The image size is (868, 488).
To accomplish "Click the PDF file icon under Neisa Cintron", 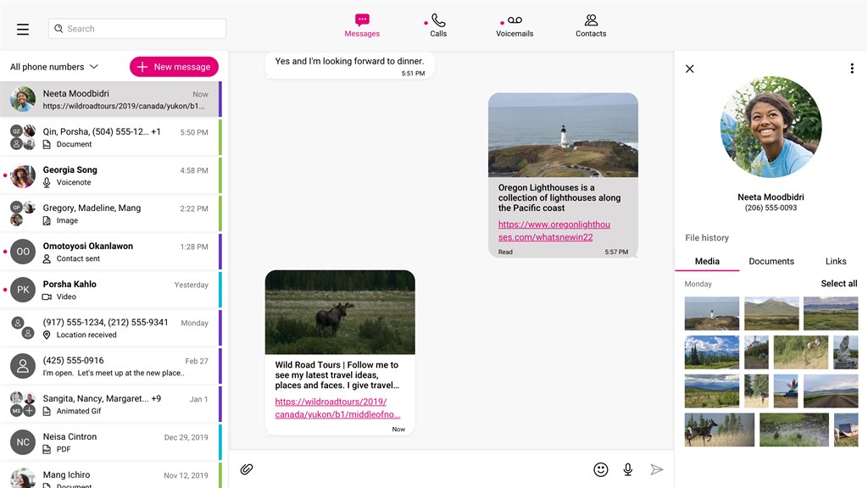I will (47, 449).
